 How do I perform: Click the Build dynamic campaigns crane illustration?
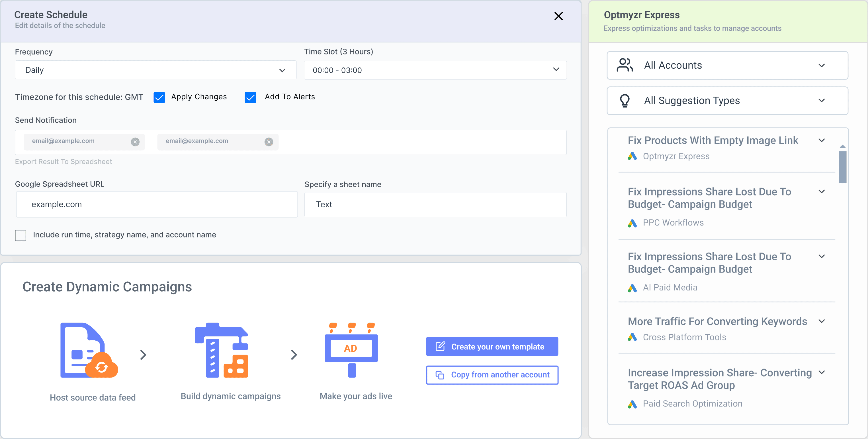point(222,350)
